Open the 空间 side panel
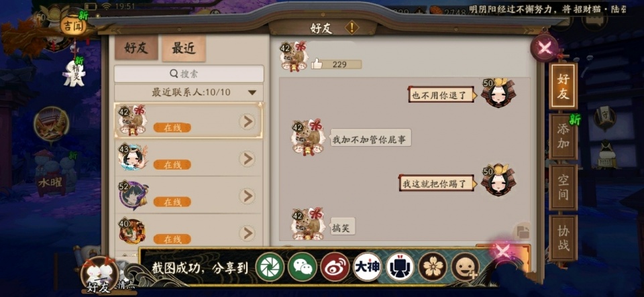 [x=563, y=188]
